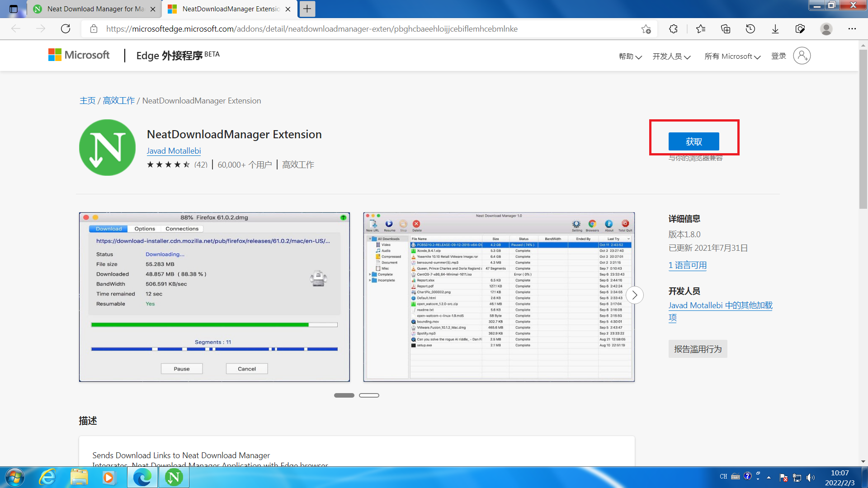Open a new tab with plus button
This screenshot has width=868, height=488.
click(x=307, y=9)
